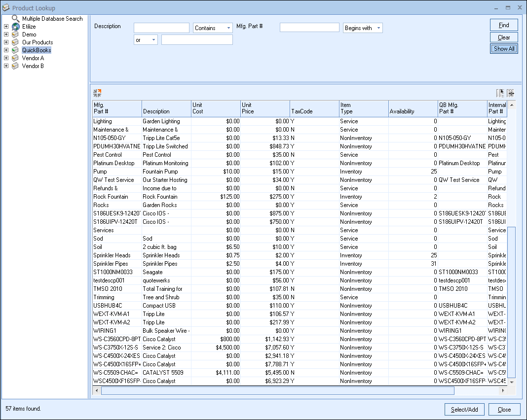Click the Vendor A database icon
Viewport: 527px width, 420px height.
click(x=16, y=58)
